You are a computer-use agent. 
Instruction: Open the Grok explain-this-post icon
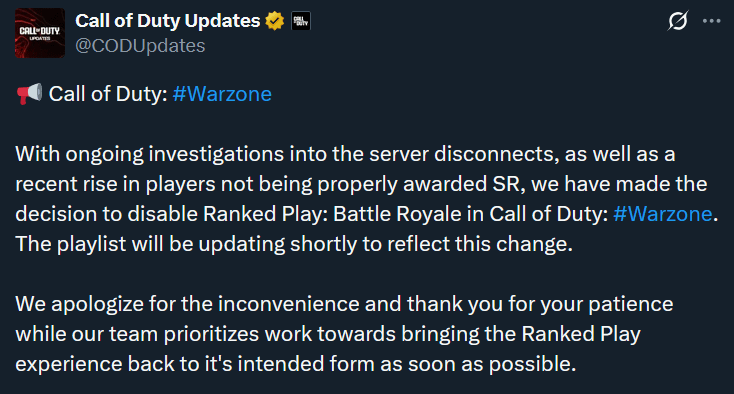coord(678,21)
